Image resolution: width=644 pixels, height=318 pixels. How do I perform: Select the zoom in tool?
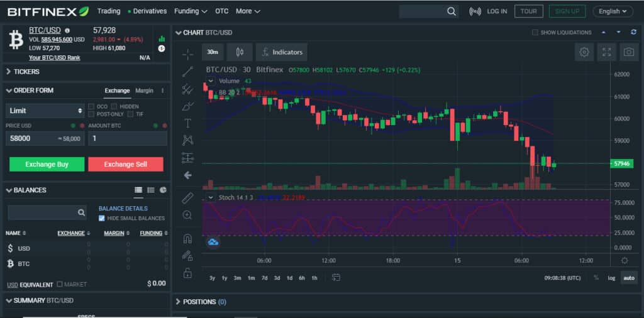coord(187,215)
